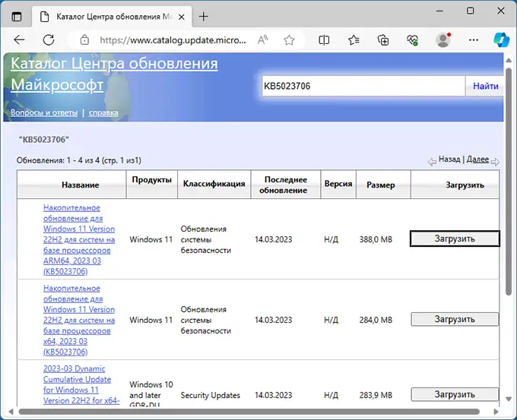The image size is (517, 420).
Task: Go back to the previous page
Action: (20, 40)
